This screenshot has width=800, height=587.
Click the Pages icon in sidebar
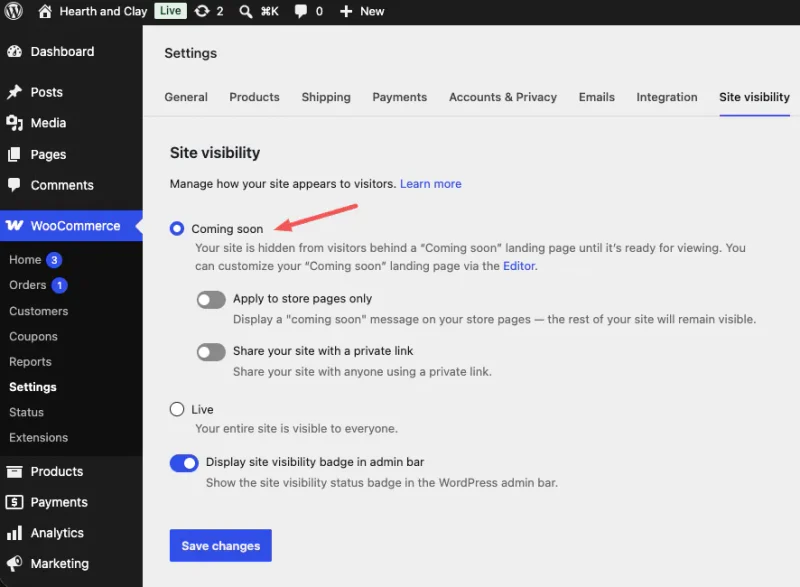click(x=14, y=154)
